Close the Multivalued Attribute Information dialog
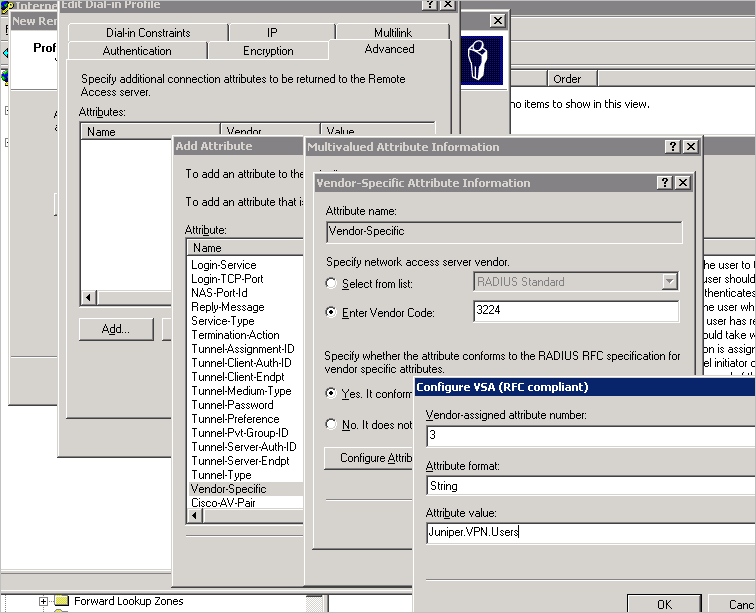 click(691, 147)
